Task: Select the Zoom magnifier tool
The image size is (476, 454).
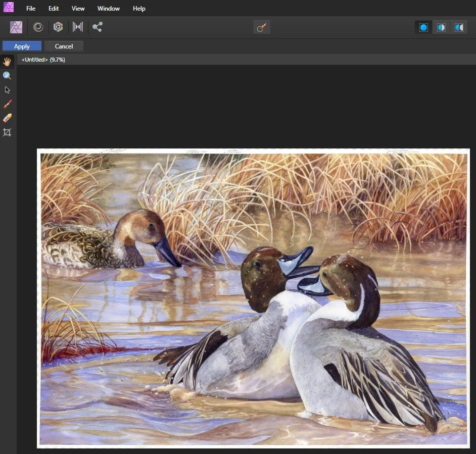Action: (x=7, y=76)
